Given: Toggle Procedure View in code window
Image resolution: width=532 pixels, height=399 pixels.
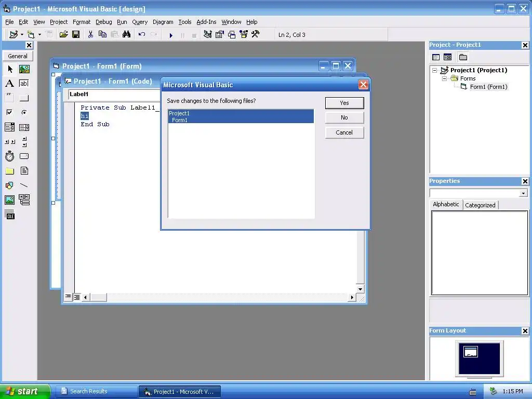Looking at the screenshot, I should click(x=68, y=297).
